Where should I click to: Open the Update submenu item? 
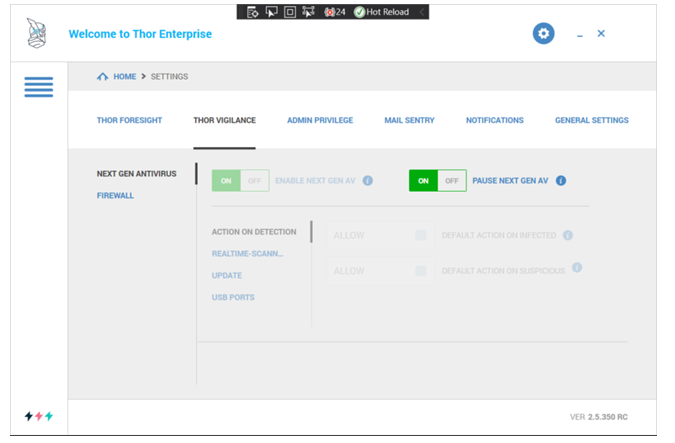point(227,276)
